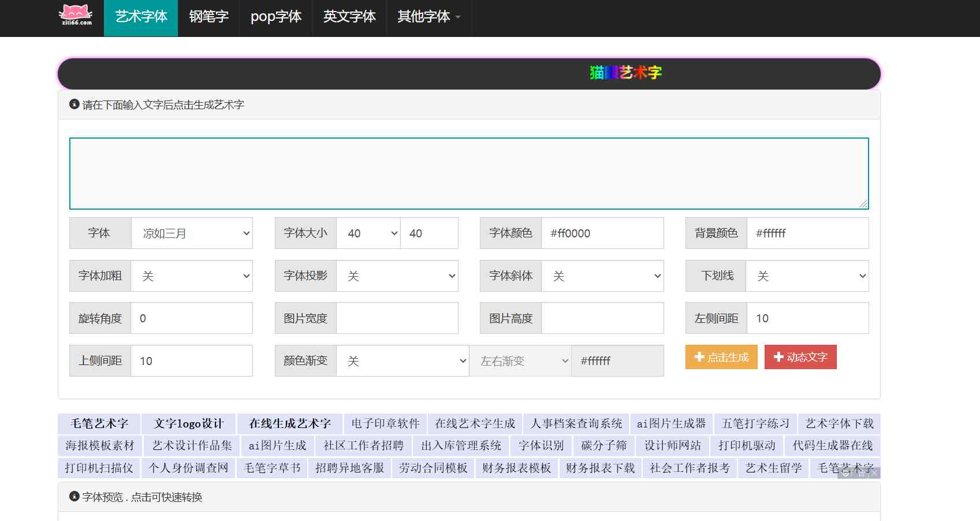
Task: Turn on the 下划线 underline setting
Action: coord(807,276)
